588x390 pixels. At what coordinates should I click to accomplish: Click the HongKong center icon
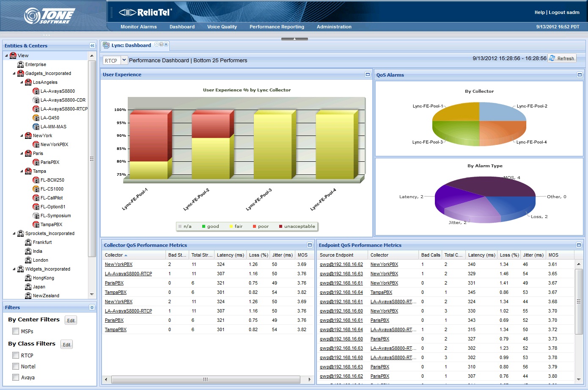pyautogui.click(x=28, y=278)
